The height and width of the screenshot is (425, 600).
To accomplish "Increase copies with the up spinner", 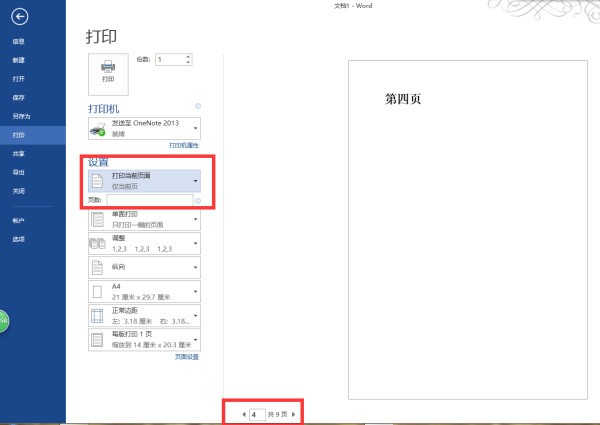I will 188,57.
